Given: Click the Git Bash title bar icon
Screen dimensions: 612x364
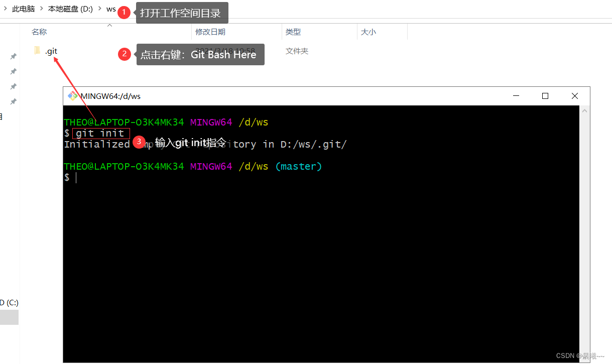Looking at the screenshot, I should (72, 96).
